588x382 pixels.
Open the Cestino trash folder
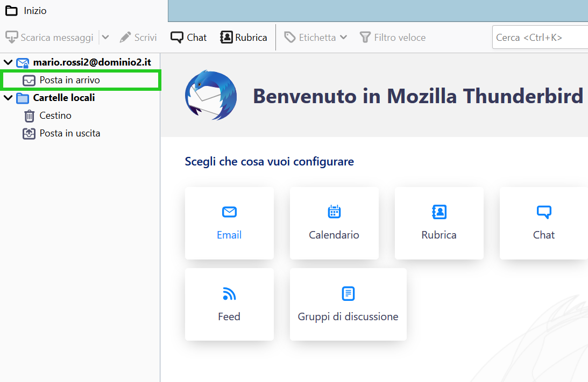point(55,116)
